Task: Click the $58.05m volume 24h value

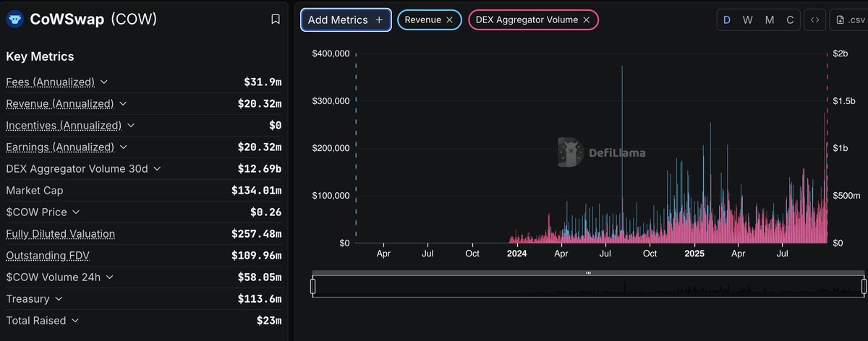Action: pyautogui.click(x=260, y=277)
